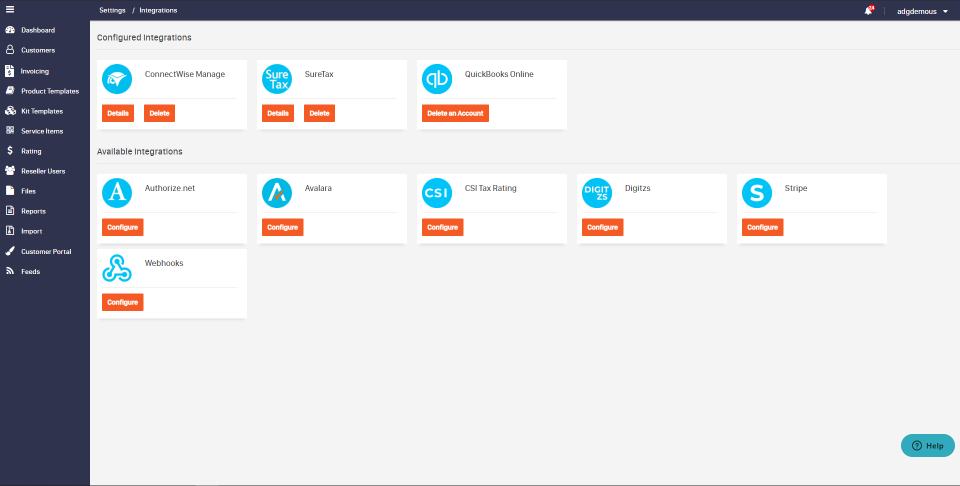Viewport: 960px width, 486px height.
Task: Click the SureTax logo
Action: click(x=277, y=79)
